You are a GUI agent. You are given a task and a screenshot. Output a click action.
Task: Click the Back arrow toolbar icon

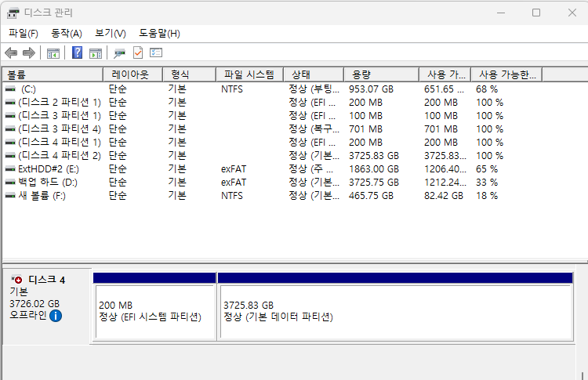pos(11,52)
